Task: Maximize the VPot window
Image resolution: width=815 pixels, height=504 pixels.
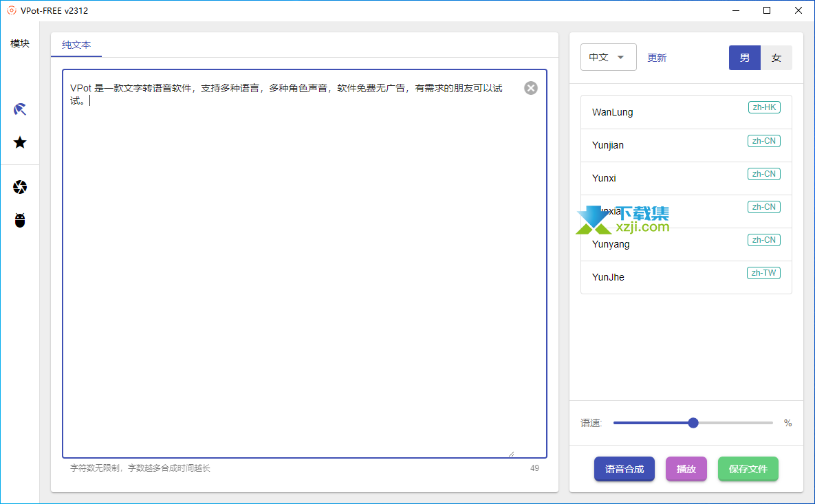Action: pyautogui.click(x=767, y=10)
